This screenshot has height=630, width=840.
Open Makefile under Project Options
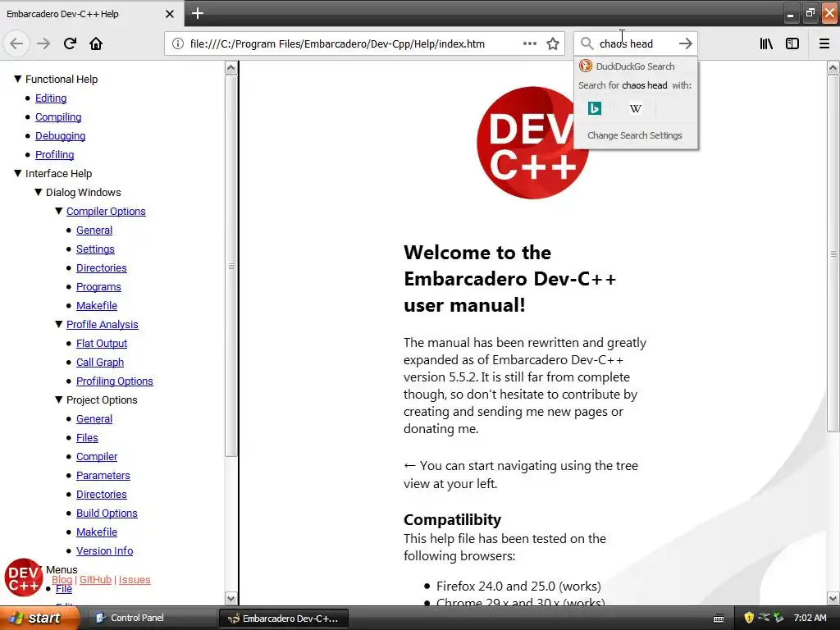[x=97, y=532]
